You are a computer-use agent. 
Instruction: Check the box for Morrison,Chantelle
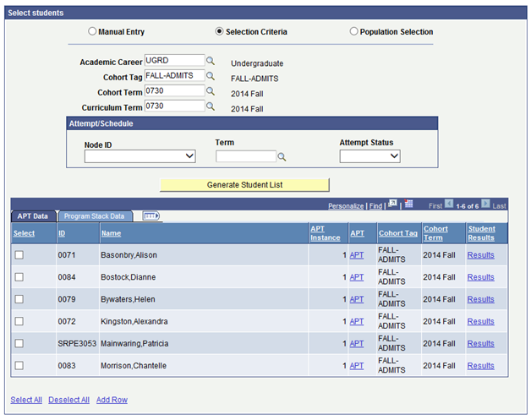[x=19, y=366]
